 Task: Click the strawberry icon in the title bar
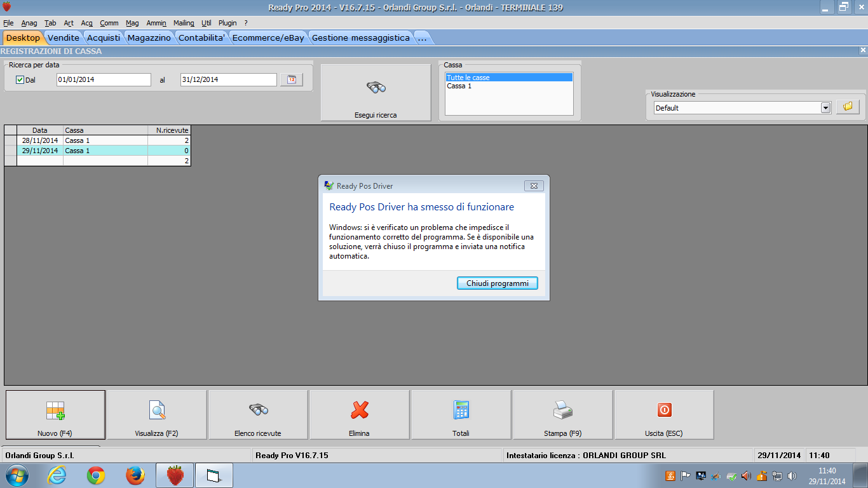(7, 7)
